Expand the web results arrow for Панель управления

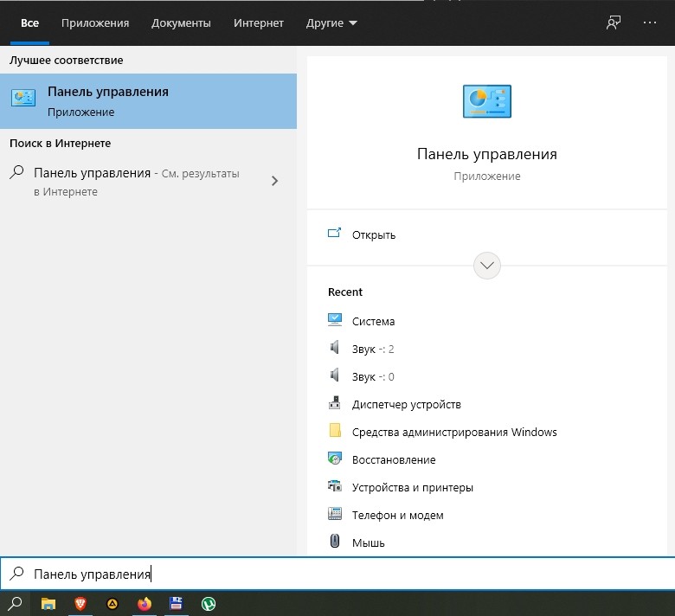coord(274,181)
